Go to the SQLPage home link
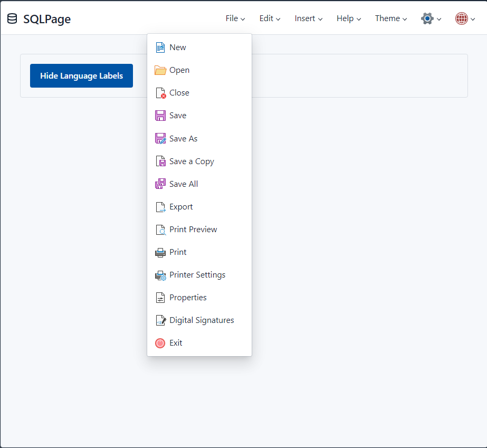Image resolution: width=487 pixels, height=448 pixels. tap(39, 18)
